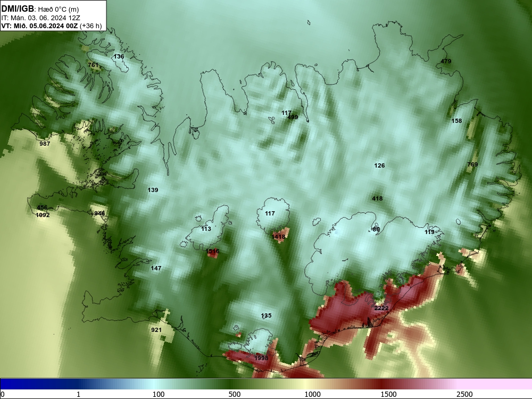Click the 2222 value label
The image size is (532, 399).
pos(381,308)
